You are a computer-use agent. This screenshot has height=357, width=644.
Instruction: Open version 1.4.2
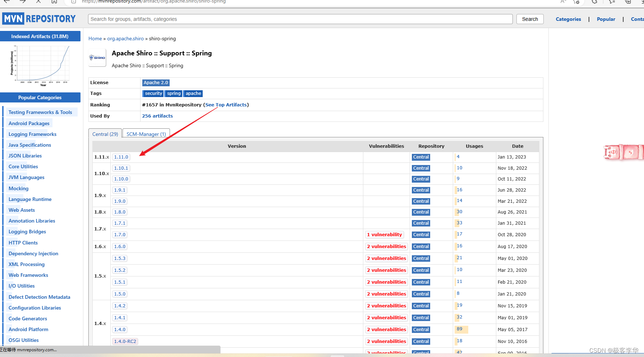(x=120, y=306)
